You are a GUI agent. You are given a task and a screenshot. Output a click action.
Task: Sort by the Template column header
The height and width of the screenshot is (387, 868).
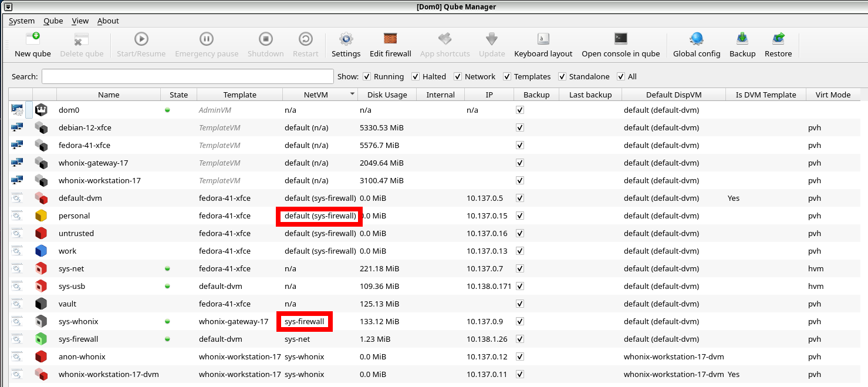pyautogui.click(x=240, y=95)
